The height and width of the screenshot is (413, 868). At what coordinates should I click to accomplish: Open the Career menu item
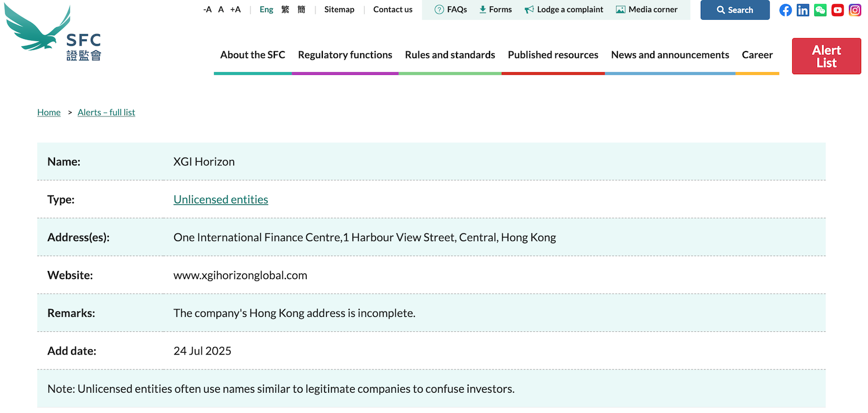(757, 55)
